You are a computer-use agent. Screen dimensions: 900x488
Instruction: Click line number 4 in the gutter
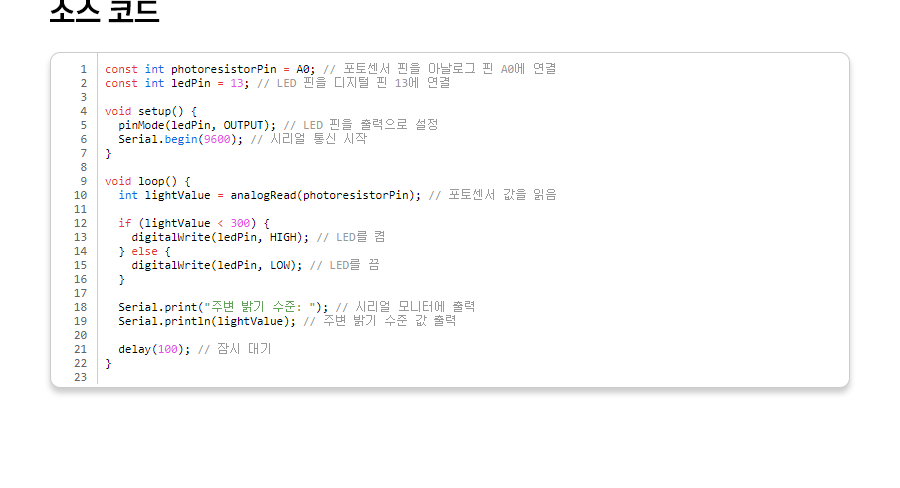(x=84, y=111)
